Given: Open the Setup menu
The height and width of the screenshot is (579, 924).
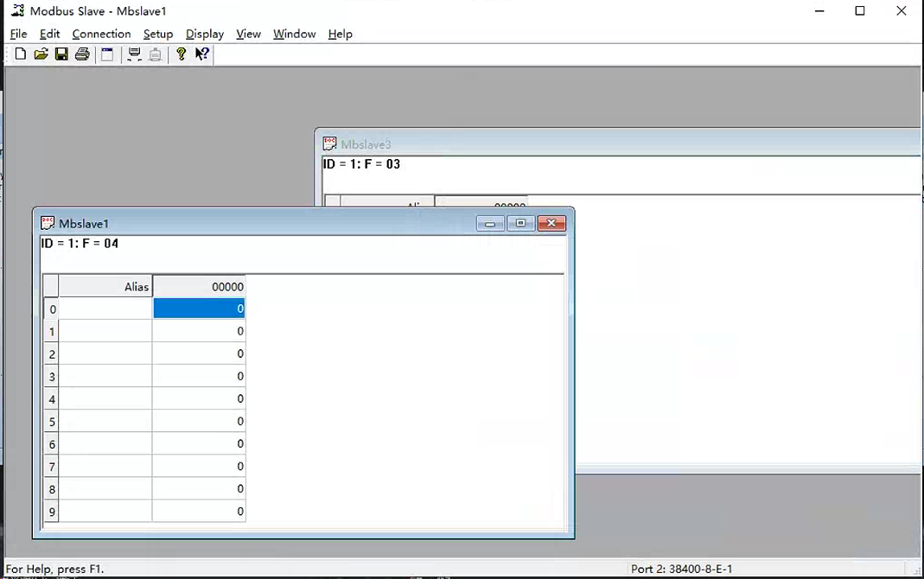Looking at the screenshot, I should pyautogui.click(x=158, y=35).
